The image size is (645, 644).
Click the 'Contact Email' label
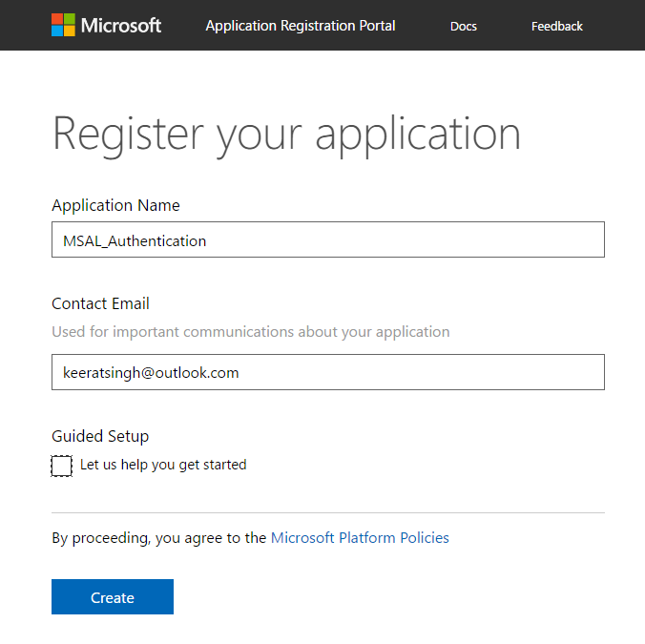click(100, 303)
